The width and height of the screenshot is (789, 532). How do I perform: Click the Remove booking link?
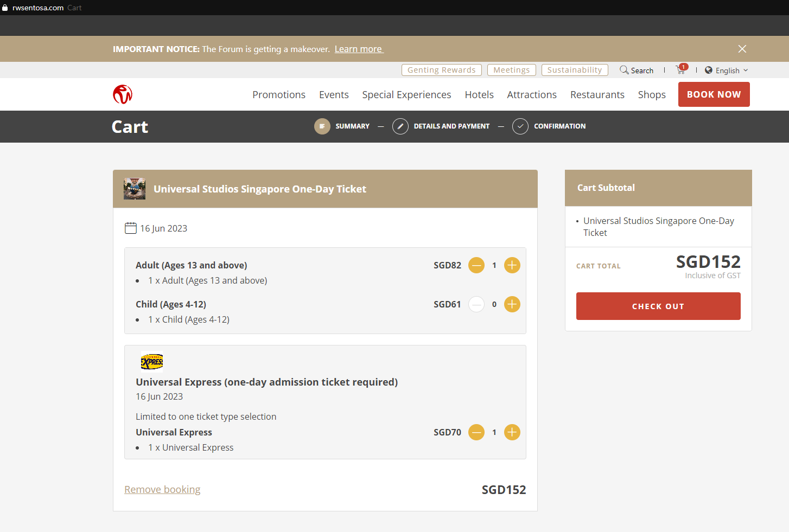162,489
